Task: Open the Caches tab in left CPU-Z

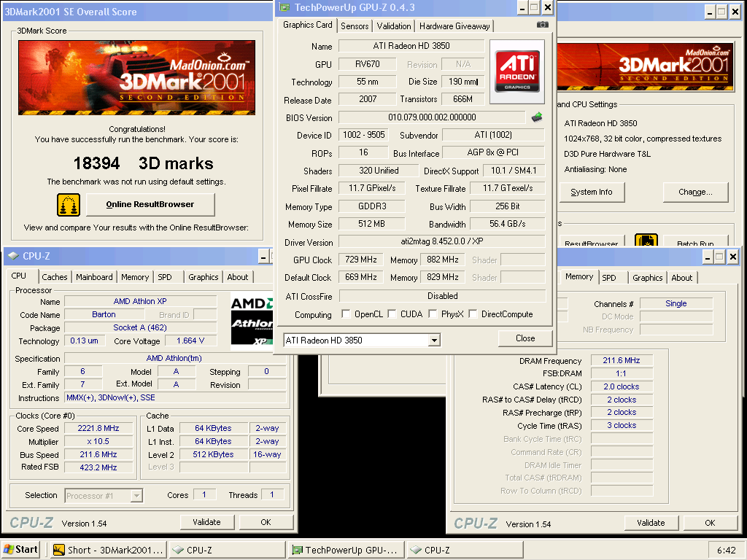Action: pos(55,277)
